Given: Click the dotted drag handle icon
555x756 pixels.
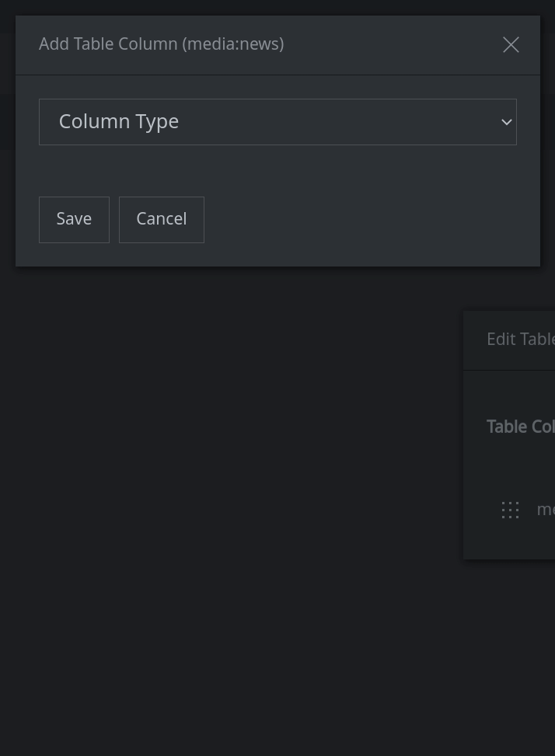Looking at the screenshot, I should 510,510.
